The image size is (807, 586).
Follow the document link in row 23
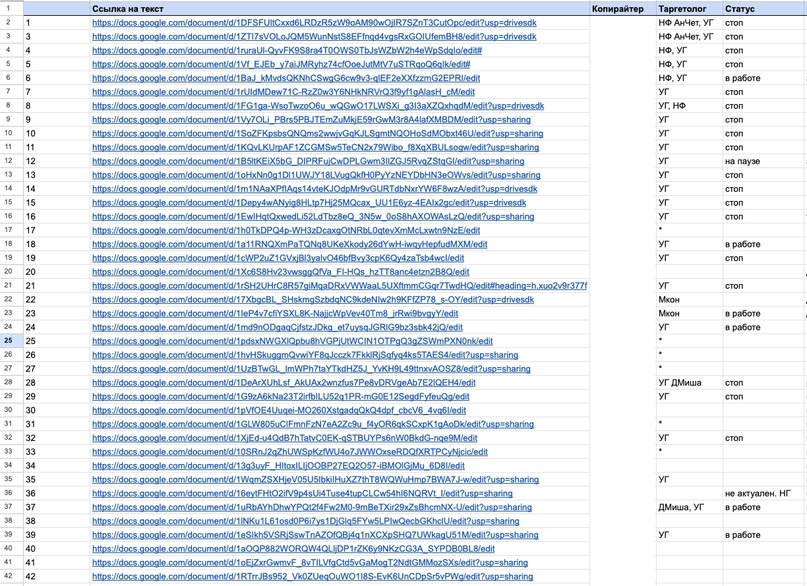click(275, 313)
